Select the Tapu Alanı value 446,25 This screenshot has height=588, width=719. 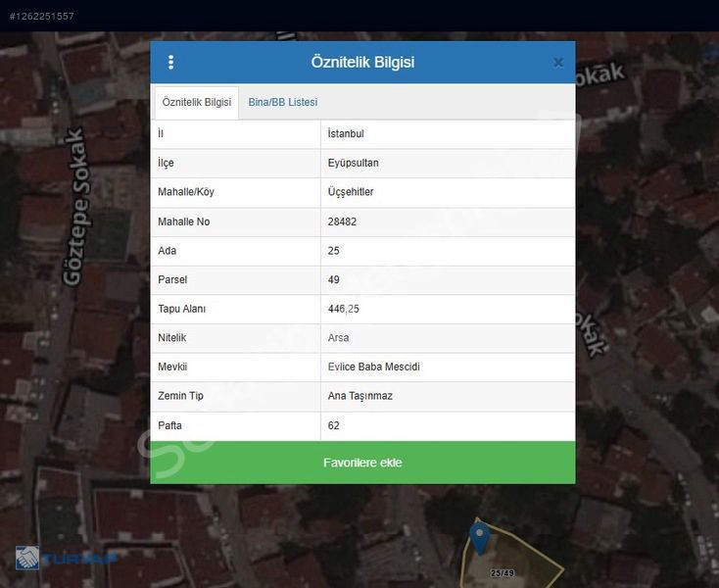(x=343, y=309)
